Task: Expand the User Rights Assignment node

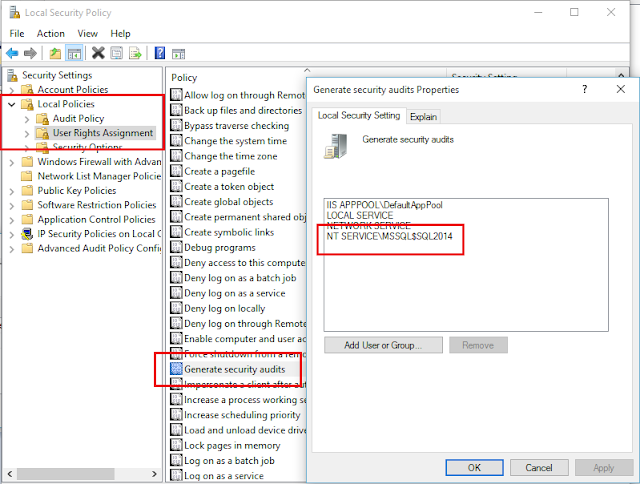Action: click(27, 133)
